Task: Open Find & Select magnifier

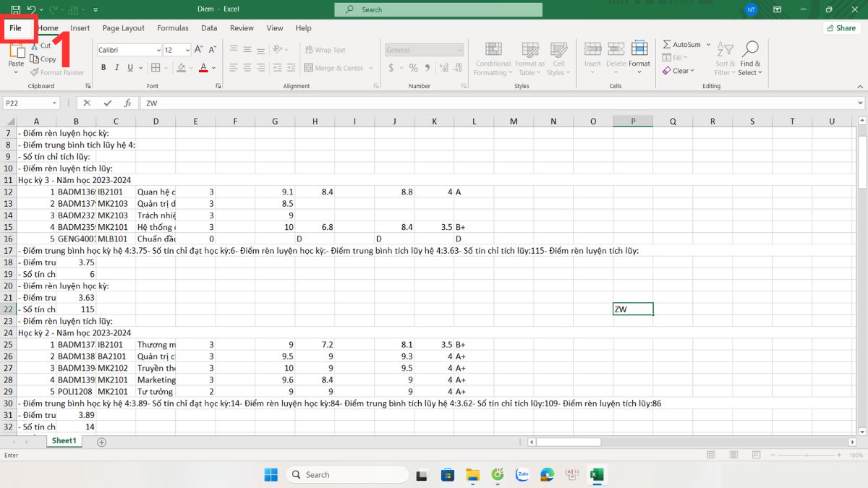Action: (x=750, y=58)
